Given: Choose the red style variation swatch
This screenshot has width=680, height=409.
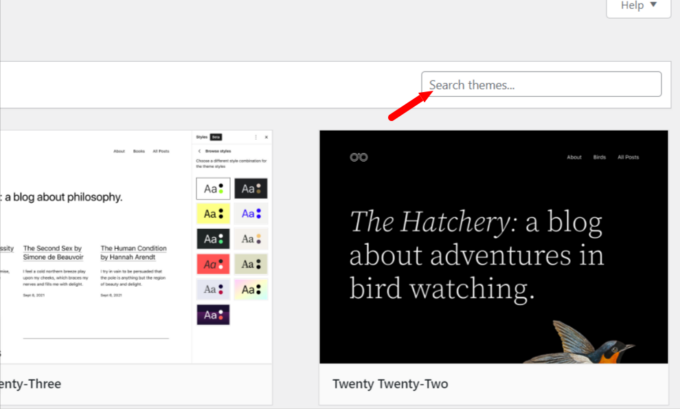Looking at the screenshot, I should pyautogui.click(x=212, y=264).
